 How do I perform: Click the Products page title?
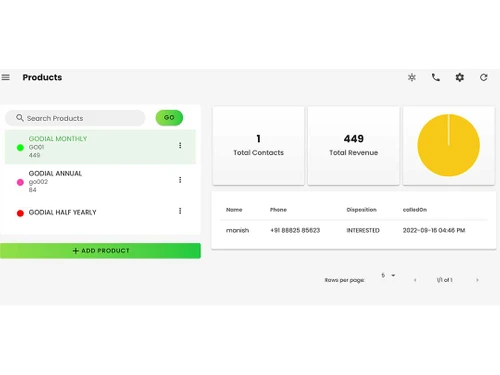(x=42, y=77)
